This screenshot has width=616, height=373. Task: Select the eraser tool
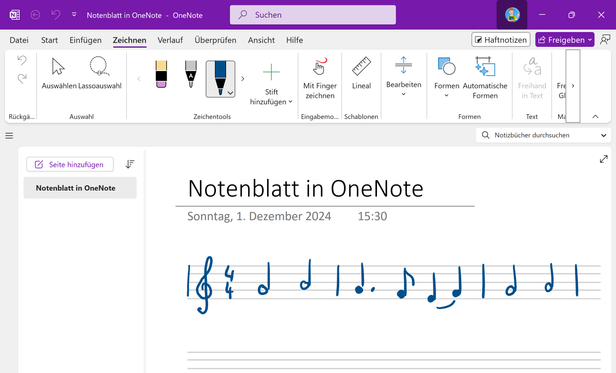point(161,74)
